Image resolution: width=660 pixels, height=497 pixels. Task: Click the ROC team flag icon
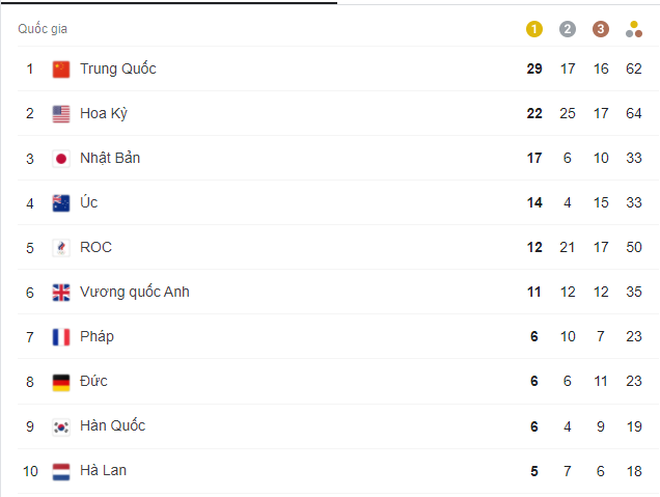tap(62, 247)
